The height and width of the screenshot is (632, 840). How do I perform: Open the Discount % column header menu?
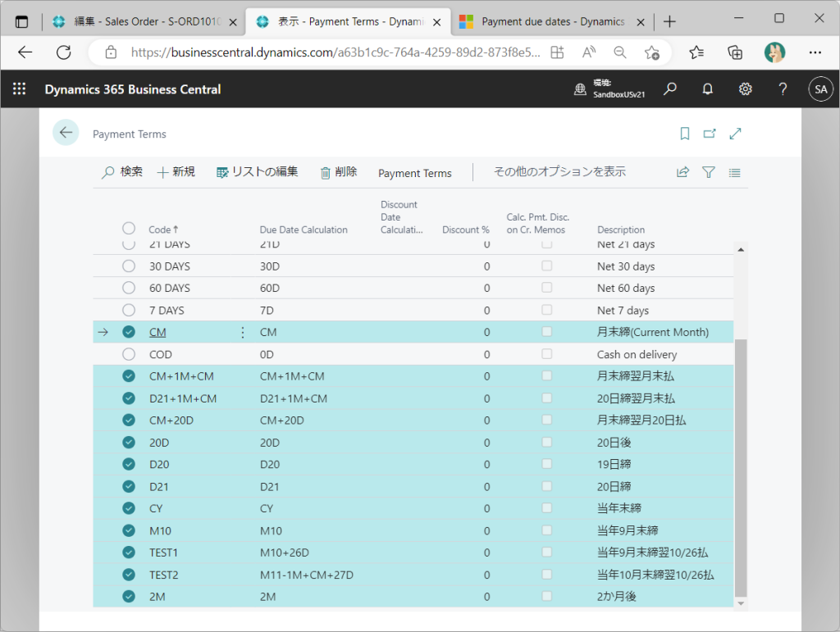(x=466, y=230)
